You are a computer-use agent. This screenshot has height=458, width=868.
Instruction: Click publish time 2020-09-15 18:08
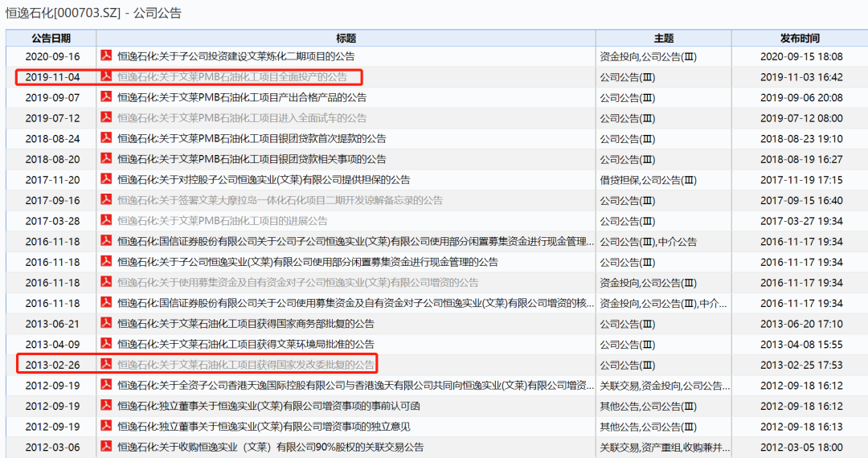point(801,56)
